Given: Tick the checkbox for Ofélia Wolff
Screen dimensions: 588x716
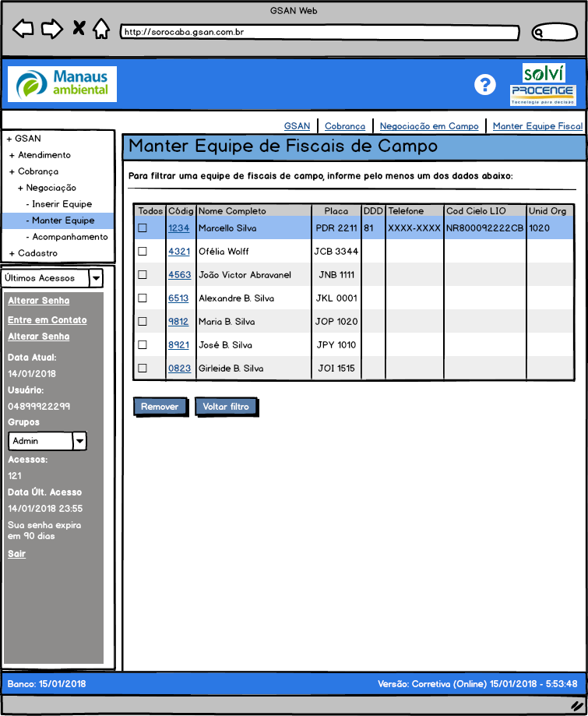Looking at the screenshot, I should click(x=143, y=252).
